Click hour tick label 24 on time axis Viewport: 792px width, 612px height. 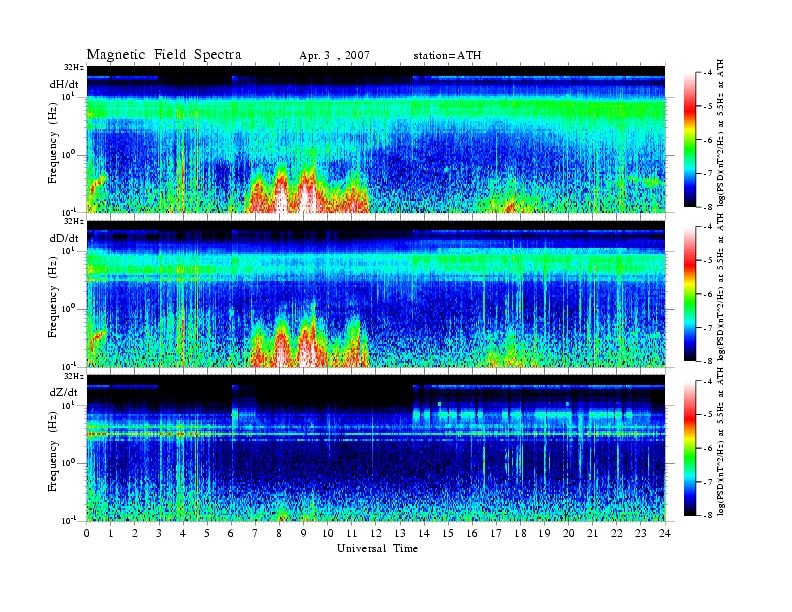[x=665, y=533]
